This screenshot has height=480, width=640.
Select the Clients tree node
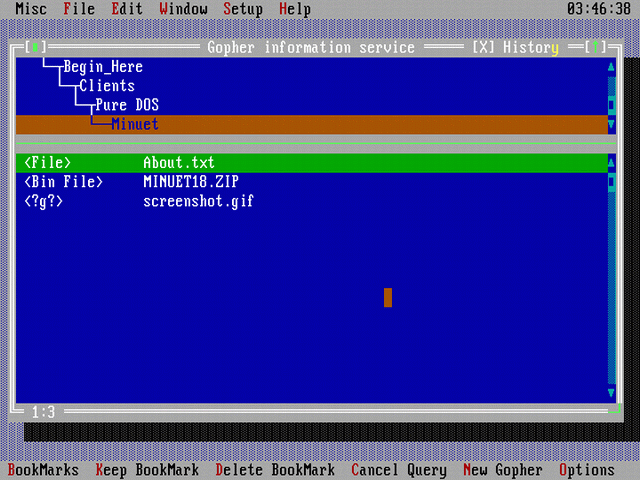point(106,86)
